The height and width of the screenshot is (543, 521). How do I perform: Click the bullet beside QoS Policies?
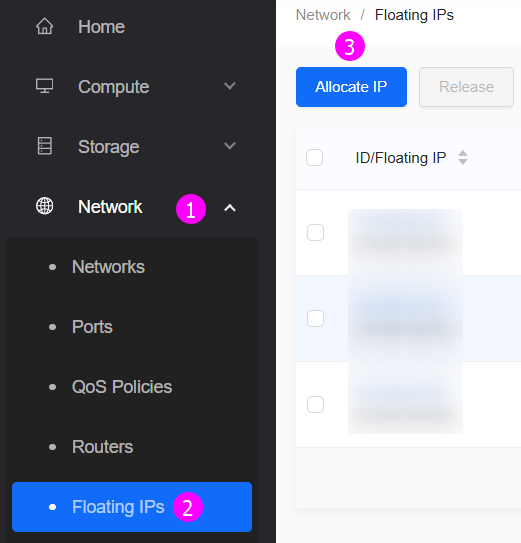click(x=53, y=387)
